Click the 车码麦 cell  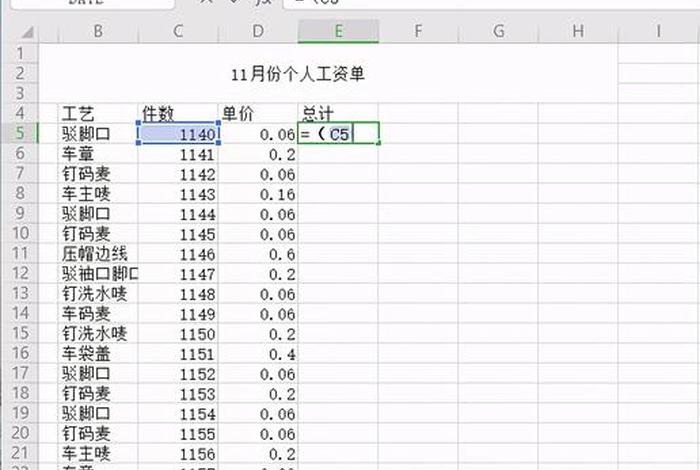tap(98, 313)
